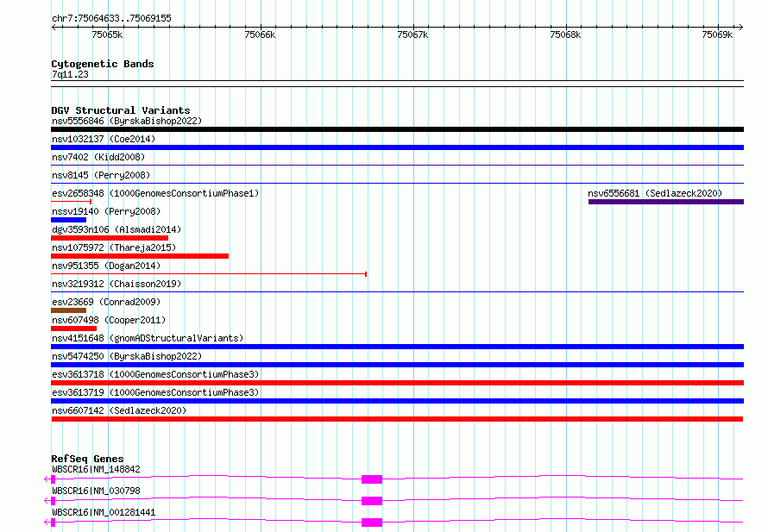Click the brown esv23669 Conrad2009 bar
The height and width of the screenshot is (532, 768).
coord(68,310)
